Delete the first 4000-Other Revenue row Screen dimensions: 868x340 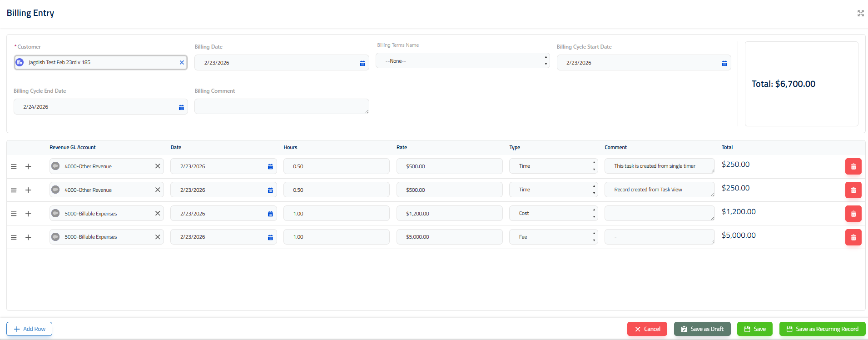click(853, 166)
